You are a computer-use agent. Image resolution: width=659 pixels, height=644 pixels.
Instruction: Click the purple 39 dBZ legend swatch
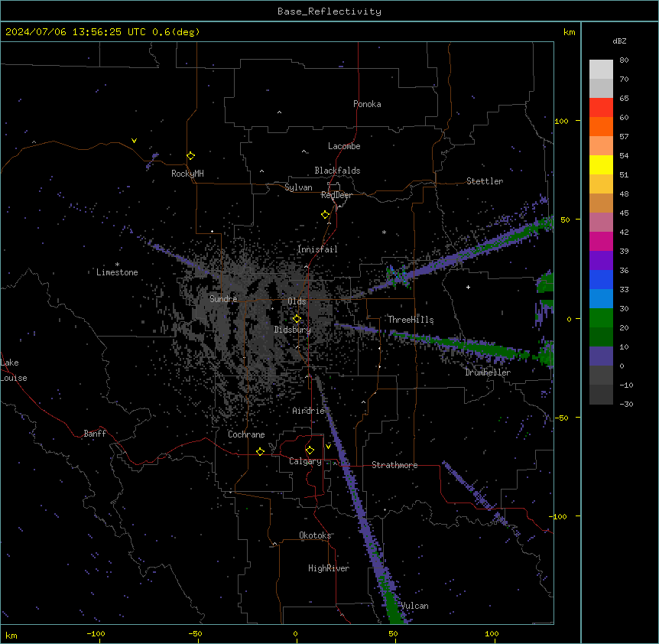[x=601, y=261]
